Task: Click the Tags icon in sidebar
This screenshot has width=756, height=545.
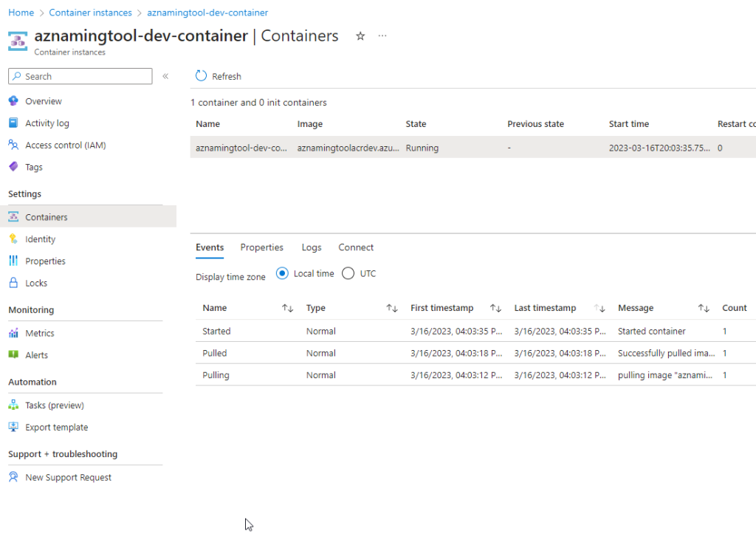Action: pyautogui.click(x=13, y=167)
